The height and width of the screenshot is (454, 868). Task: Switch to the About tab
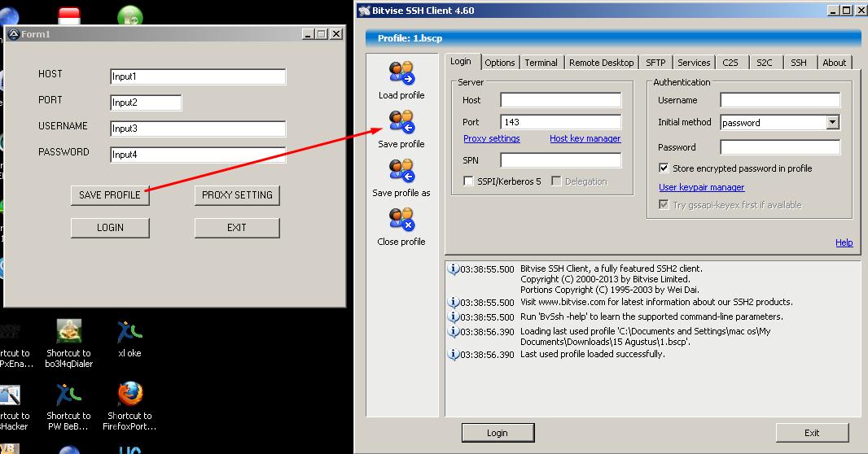click(x=834, y=63)
